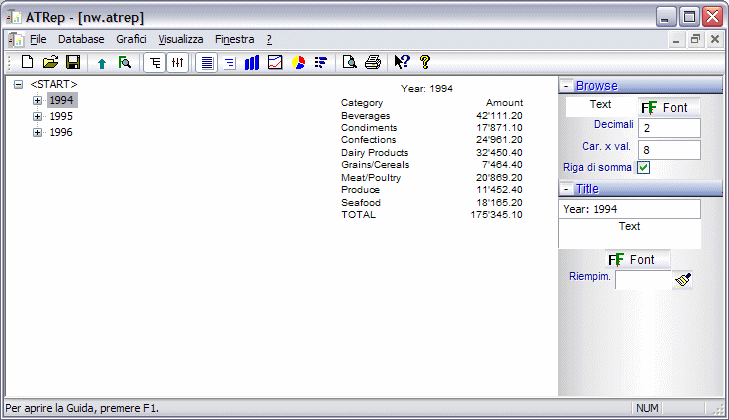Click the NUM status bar indicator
729x420 pixels.
(x=647, y=408)
